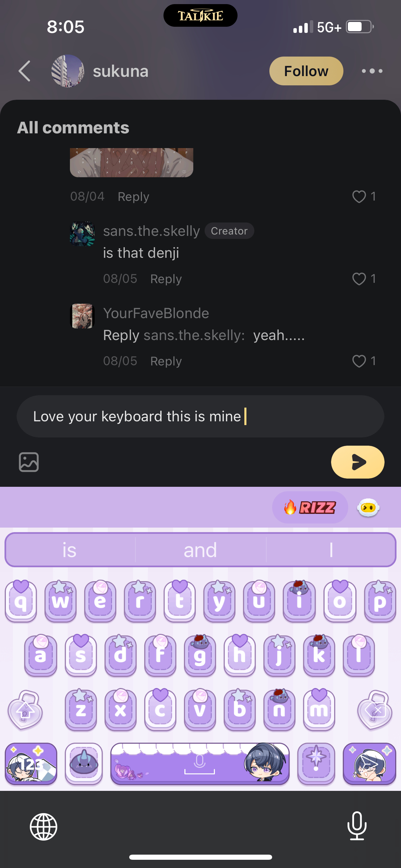Tap the back arrow icon
Screen dimensions: 401x868
25,71
